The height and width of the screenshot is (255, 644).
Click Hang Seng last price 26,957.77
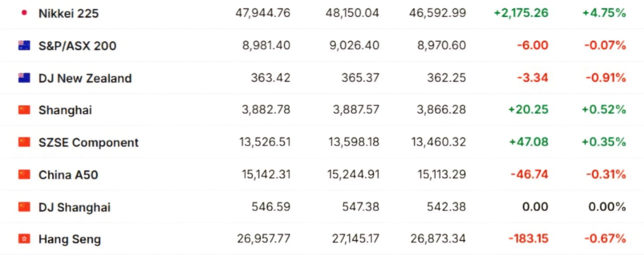pyautogui.click(x=263, y=239)
